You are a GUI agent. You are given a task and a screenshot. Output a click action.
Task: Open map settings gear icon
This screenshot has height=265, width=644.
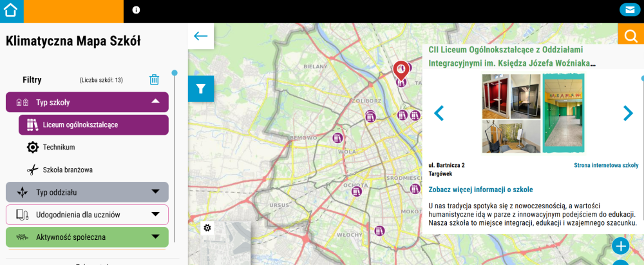click(207, 228)
